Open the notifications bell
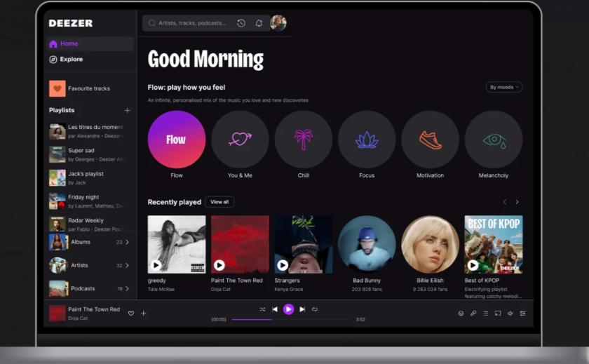This screenshot has height=364, width=589. click(259, 23)
